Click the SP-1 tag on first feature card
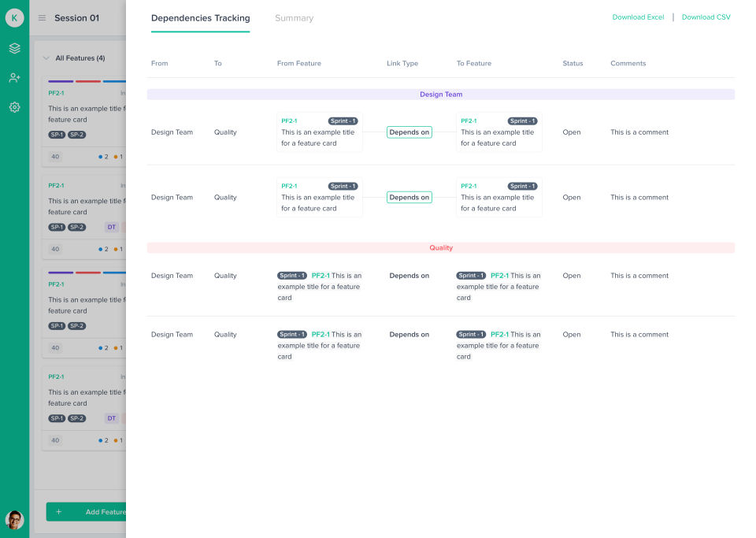Image resolution: width=756 pixels, height=538 pixels. (x=57, y=135)
